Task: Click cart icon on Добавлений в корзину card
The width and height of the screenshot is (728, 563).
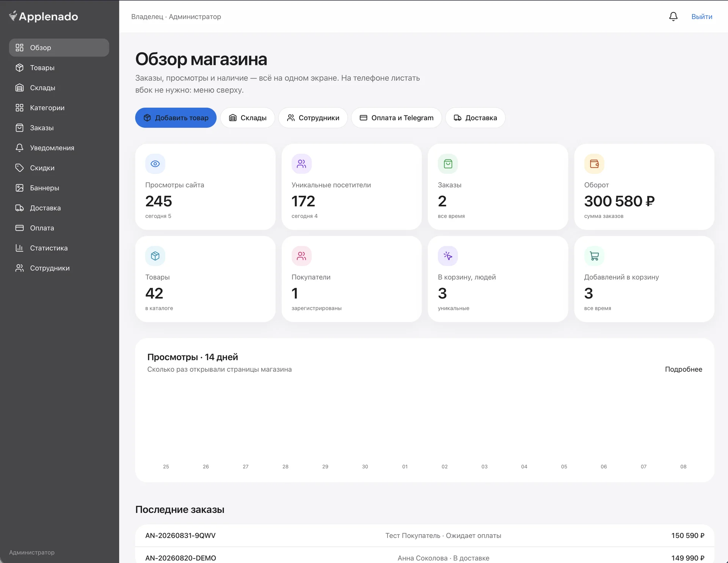Action: (594, 256)
